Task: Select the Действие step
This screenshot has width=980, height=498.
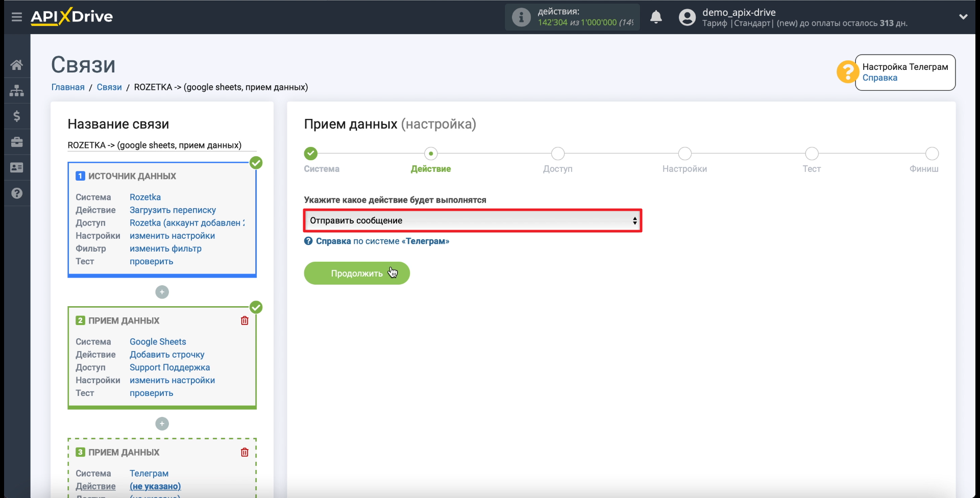Action: pos(431,154)
